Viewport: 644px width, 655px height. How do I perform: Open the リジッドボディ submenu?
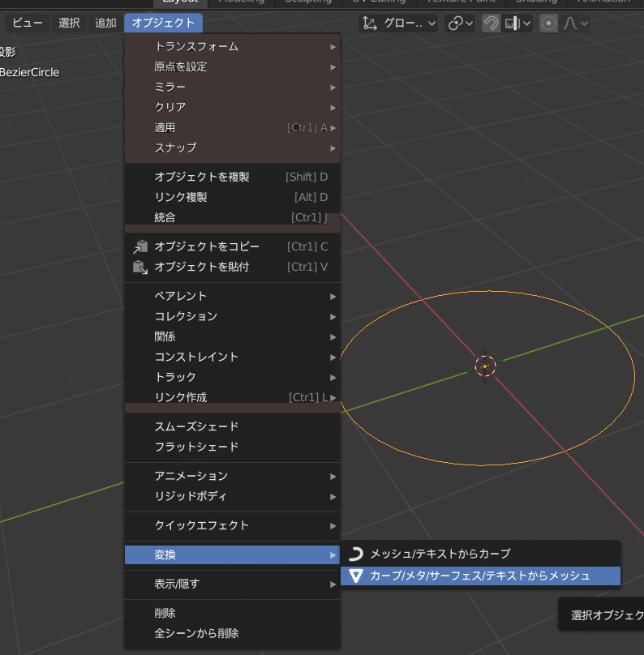point(232,496)
